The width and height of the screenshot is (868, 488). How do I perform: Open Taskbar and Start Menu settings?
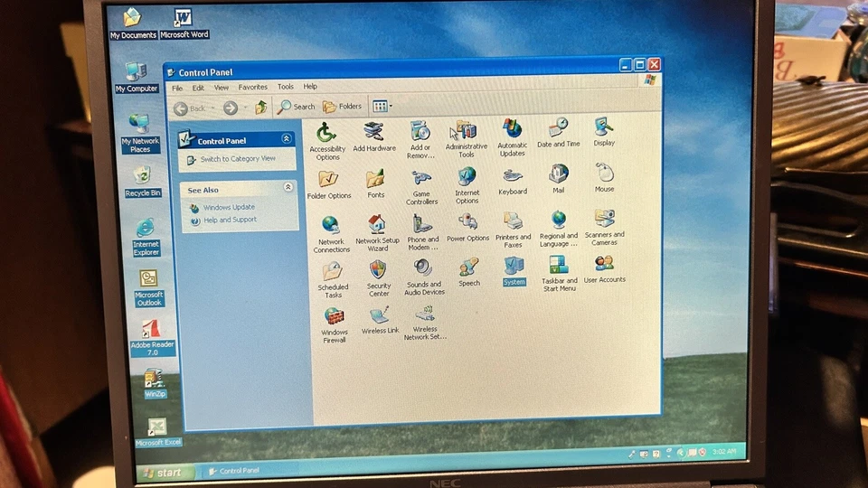click(559, 273)
